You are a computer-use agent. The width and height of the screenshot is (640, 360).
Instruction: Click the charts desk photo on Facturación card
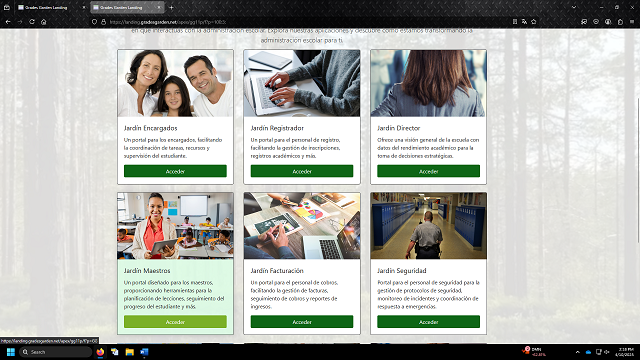click(302, 226)
